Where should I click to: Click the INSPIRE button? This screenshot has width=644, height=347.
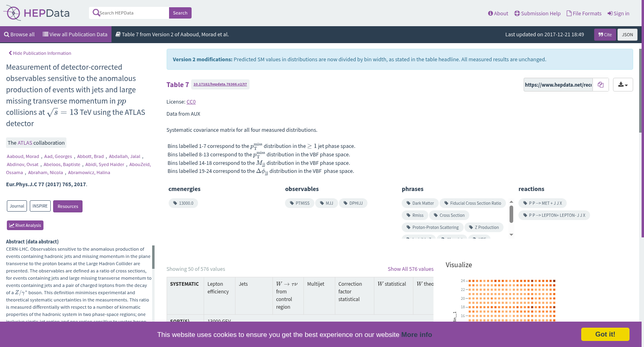tap(40, 206)
